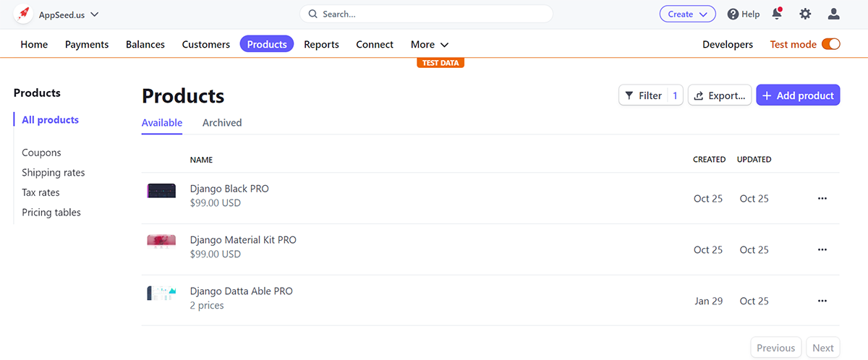Viewport: 868px width, 360px height.
Task: Open the Django Datta Able PRO product name
Action: (242, 291)
